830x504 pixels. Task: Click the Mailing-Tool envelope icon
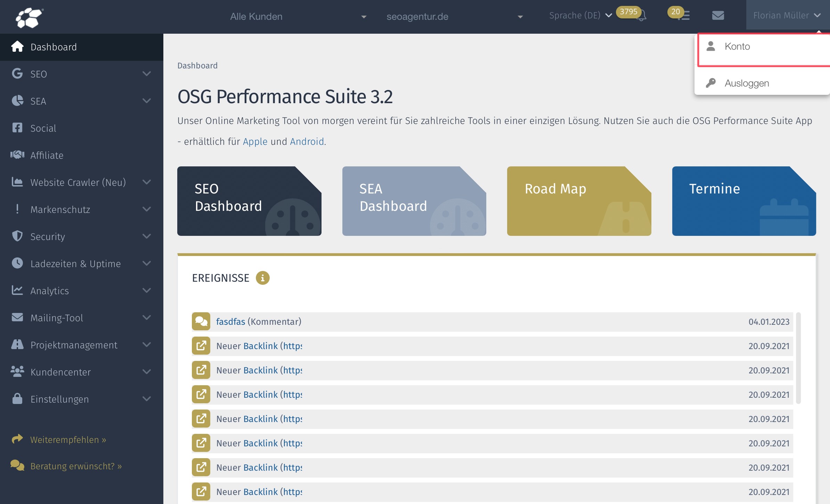tap(17, 317)
